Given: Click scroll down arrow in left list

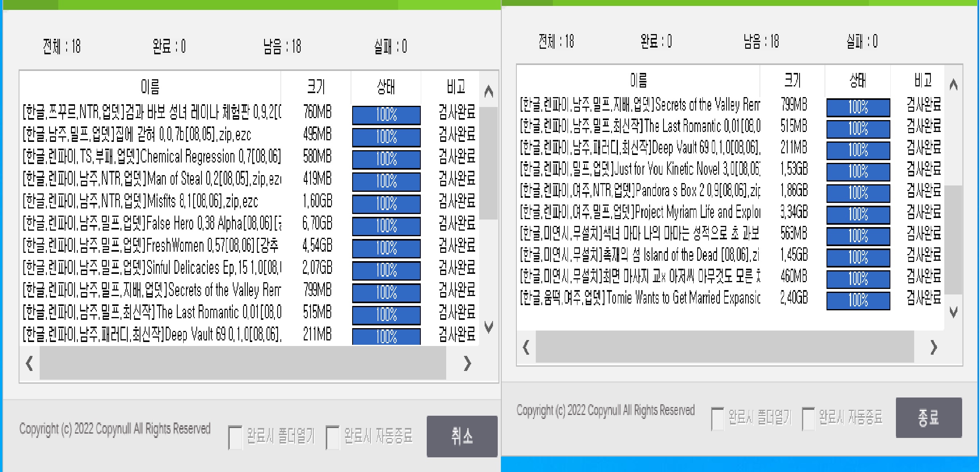Looking at the screenshot, I should [x=489, y=327].
